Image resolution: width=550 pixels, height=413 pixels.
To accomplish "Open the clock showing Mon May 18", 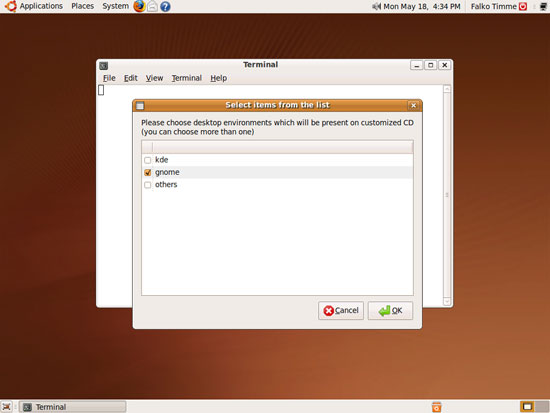I will click(422, 6).
